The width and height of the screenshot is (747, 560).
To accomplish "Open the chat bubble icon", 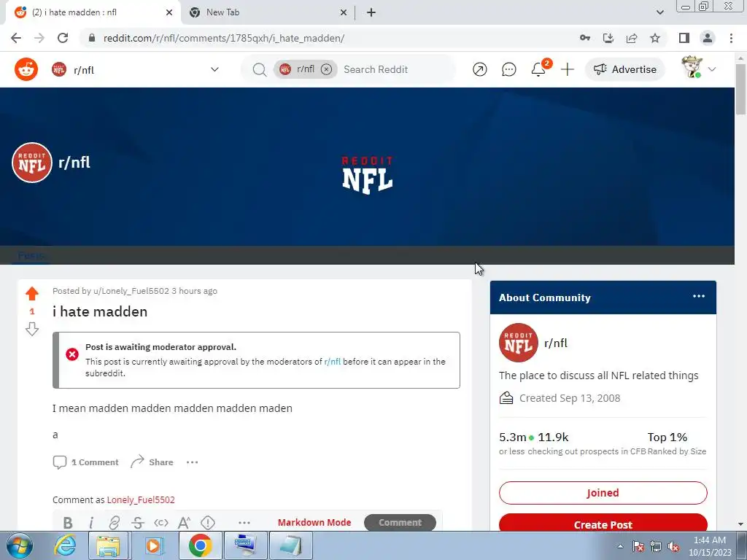I will [508, 69].
